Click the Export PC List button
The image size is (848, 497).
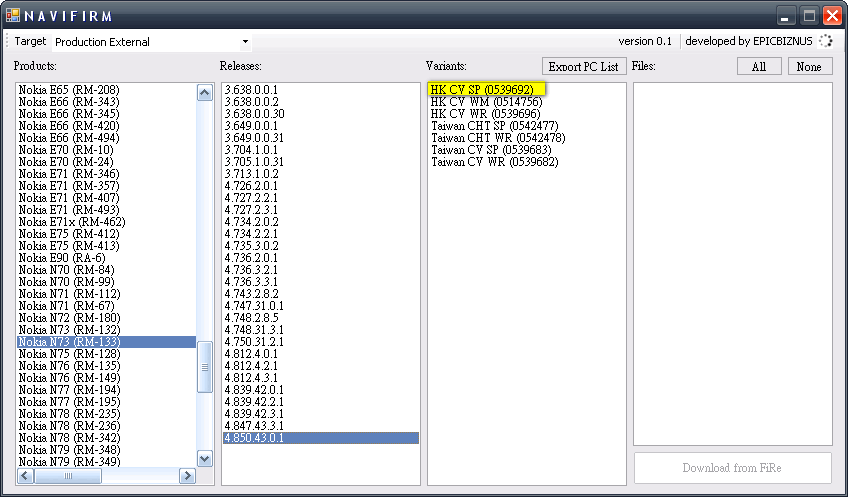click(x=584, y=67)
